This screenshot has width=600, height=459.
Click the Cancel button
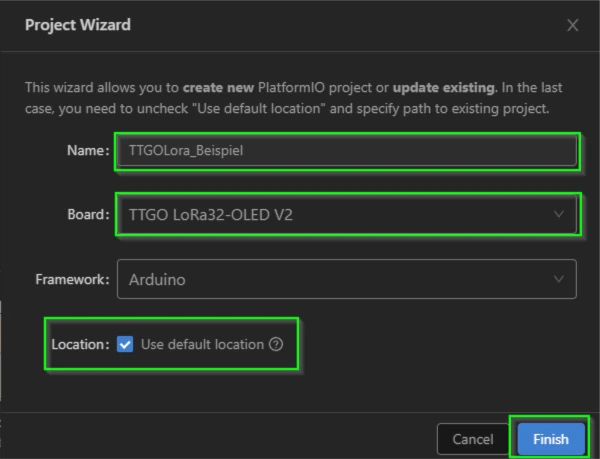pyautogui.click(x=473, y=439)
